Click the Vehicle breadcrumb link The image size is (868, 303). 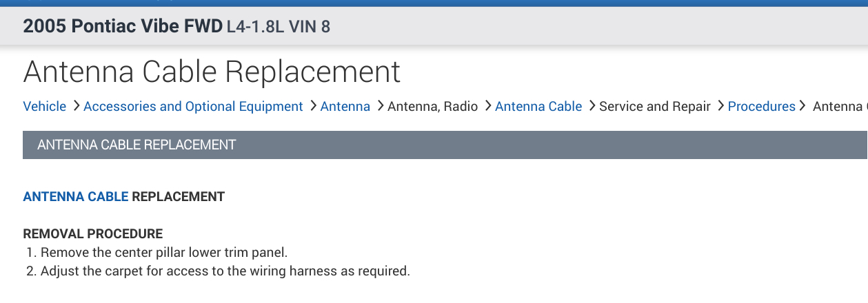pos(45,107)
